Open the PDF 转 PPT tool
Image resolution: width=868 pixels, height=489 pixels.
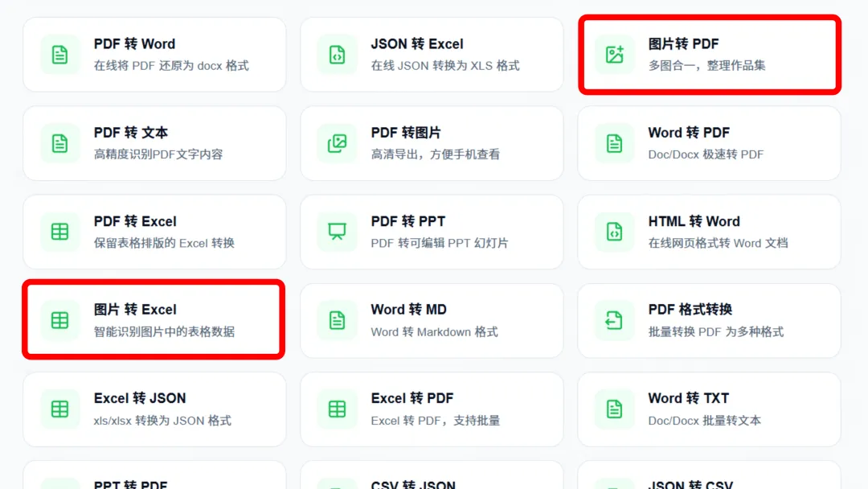[x=432, y=232]
